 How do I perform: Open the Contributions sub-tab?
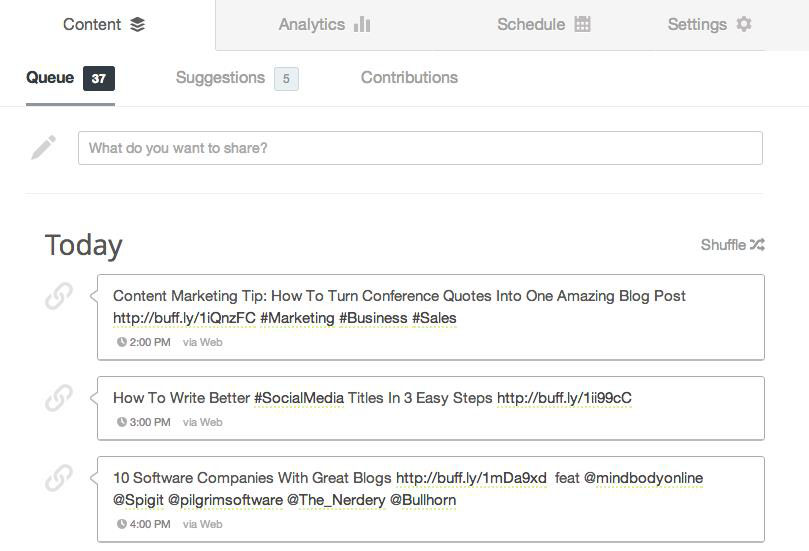point(409,78)
